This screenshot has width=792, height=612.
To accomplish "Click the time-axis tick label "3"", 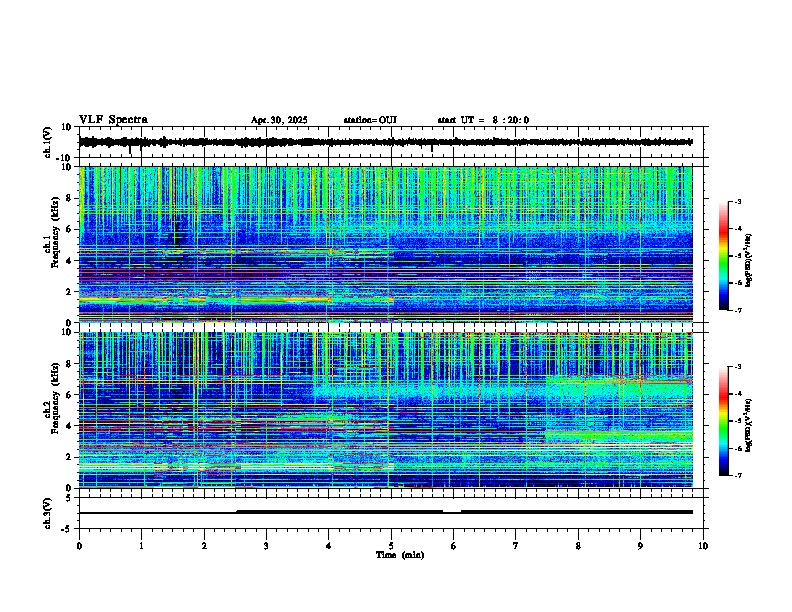I will (x=266, y=546).
